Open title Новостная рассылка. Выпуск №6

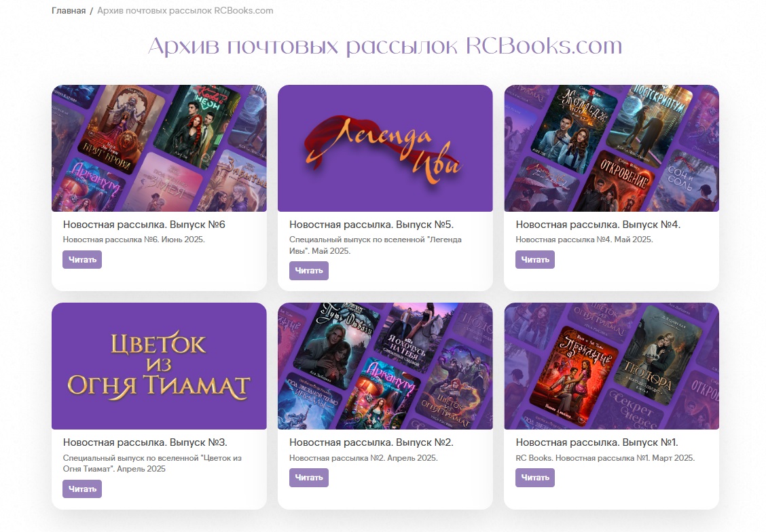(x=144, y=225)
